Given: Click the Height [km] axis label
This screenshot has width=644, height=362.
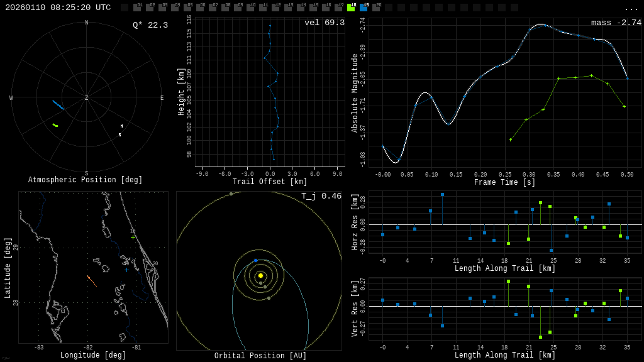Looking at the screenshot, I should tap(180, 92).
